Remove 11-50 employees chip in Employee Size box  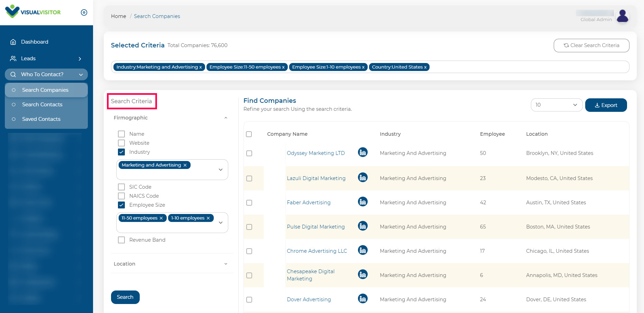click(x=161, y=218)
